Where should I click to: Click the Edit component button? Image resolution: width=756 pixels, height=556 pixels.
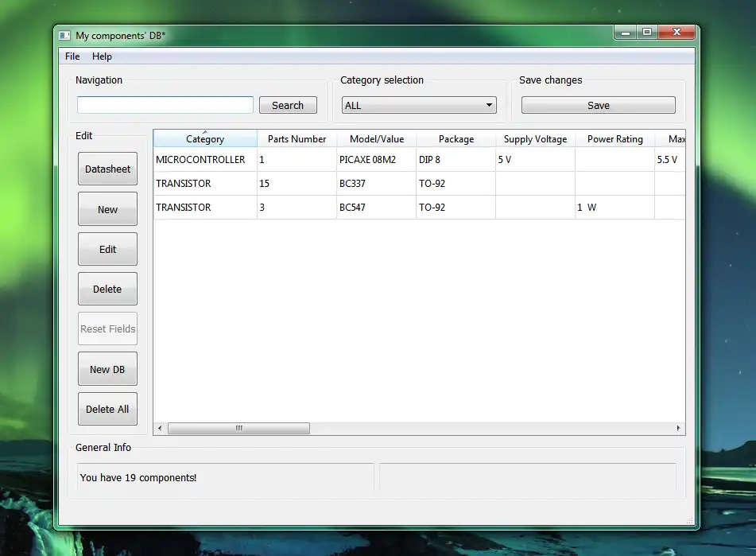click(x=107, y=249)
